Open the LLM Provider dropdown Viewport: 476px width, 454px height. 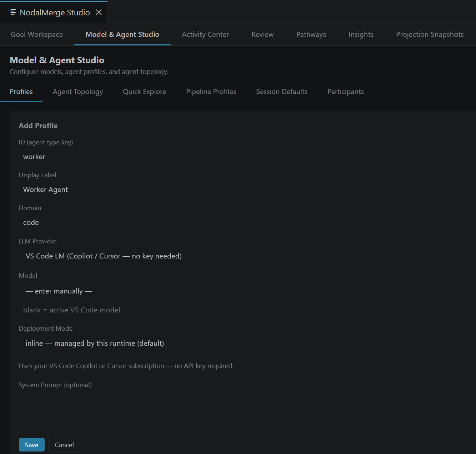click(247, 256)
